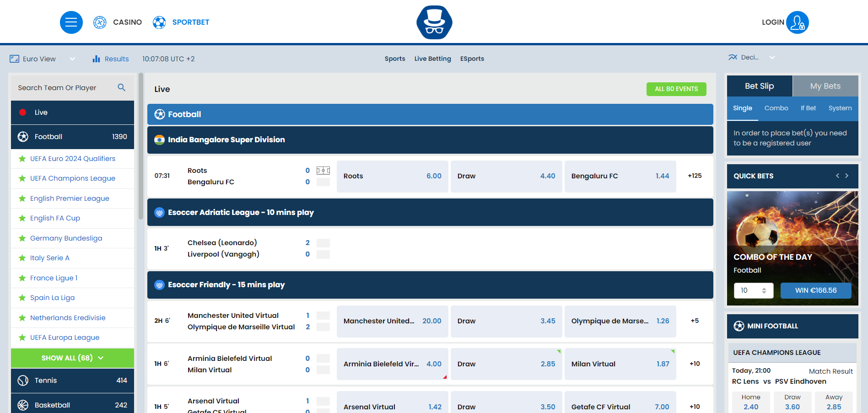The image size is (868, 413).
Task: Expand +125 markets for Roots match
Action: click(695, 176)
